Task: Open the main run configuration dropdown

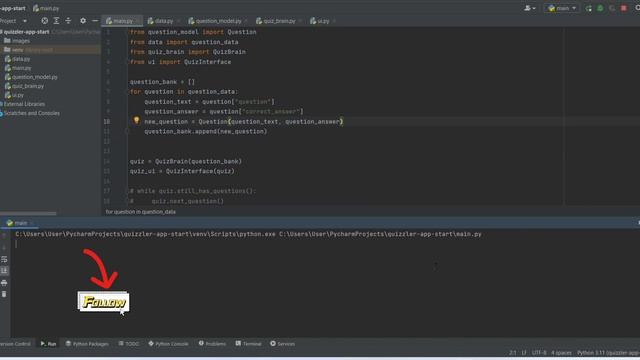Action: pos(562,8)
